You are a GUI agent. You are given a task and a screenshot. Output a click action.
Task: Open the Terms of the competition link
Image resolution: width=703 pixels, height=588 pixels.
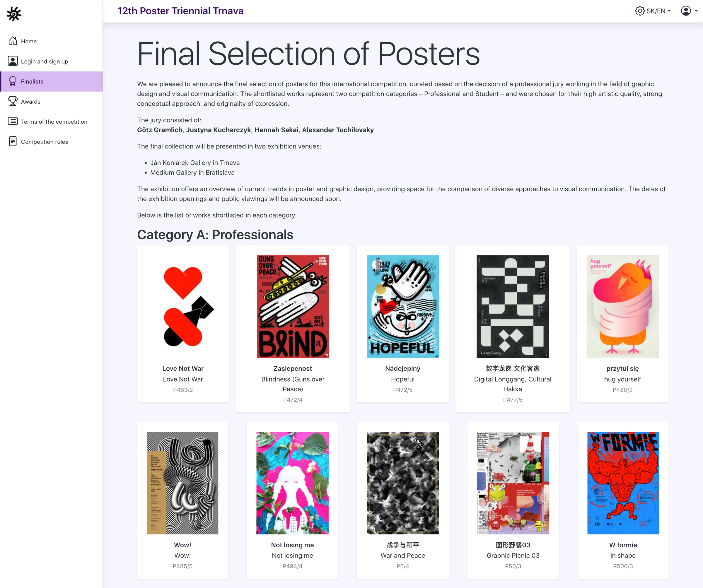click(x=54, y=122)
